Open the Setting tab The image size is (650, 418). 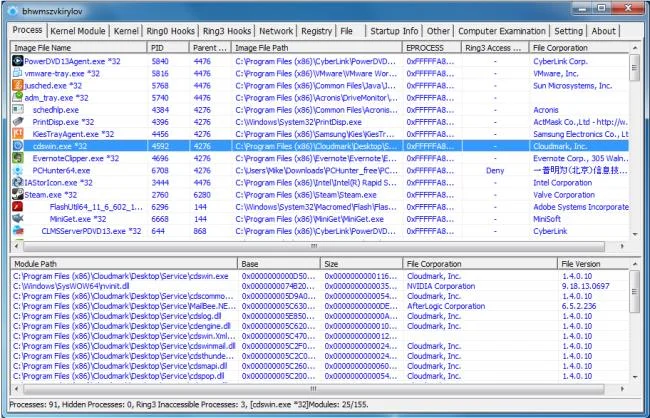click(568, 31)
